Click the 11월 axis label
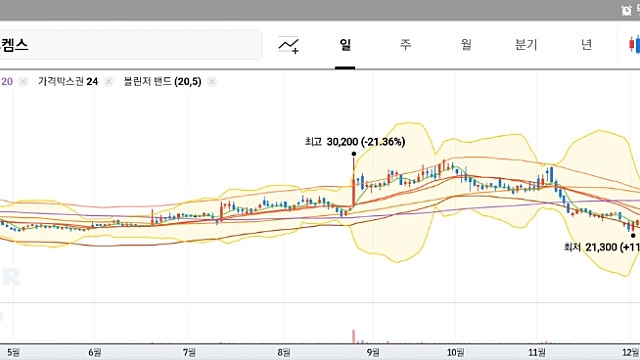The width and height of the screenshot is (640, 360). [x=537, y=352]
